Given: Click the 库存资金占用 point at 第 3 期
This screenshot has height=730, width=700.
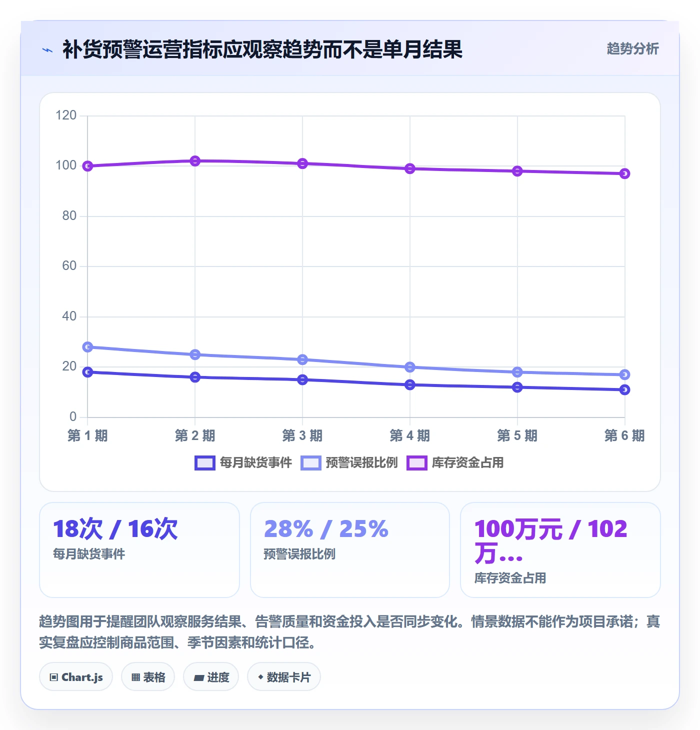Looking at the screenshot, I should click(302, 163).
